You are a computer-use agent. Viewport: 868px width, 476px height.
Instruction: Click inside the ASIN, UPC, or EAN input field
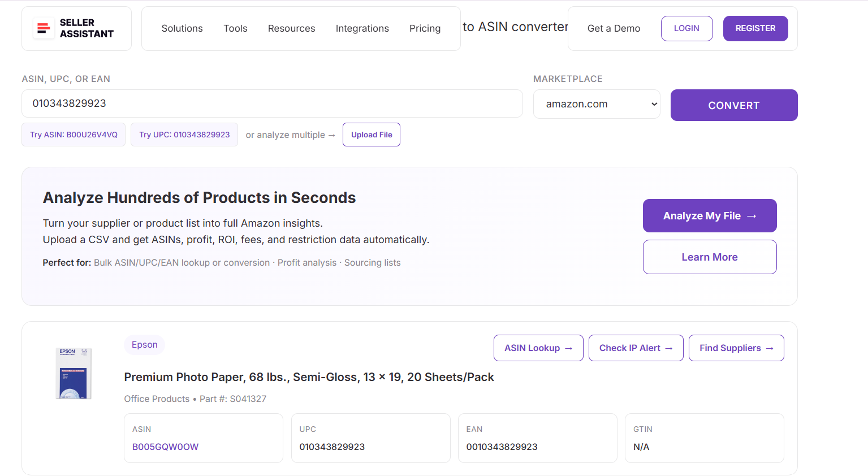(271, 103)
